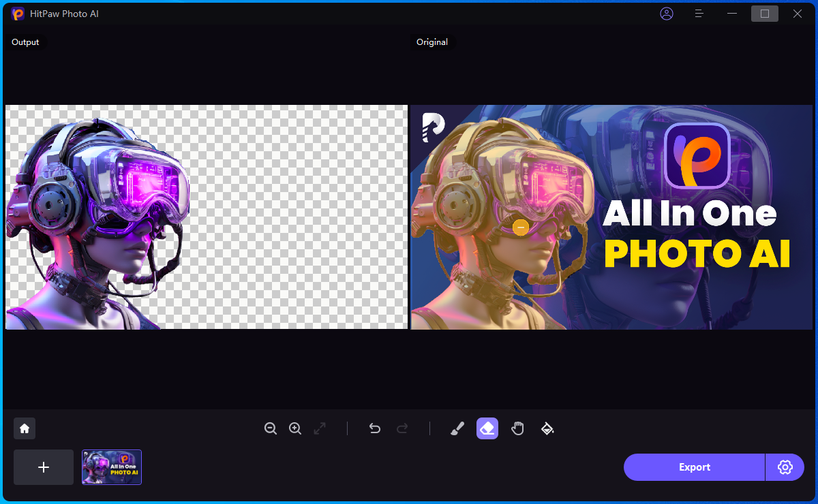Screen dimensions: 818x504
Task: Close the HitPaw Photo AI window
Action: (798, 14)
